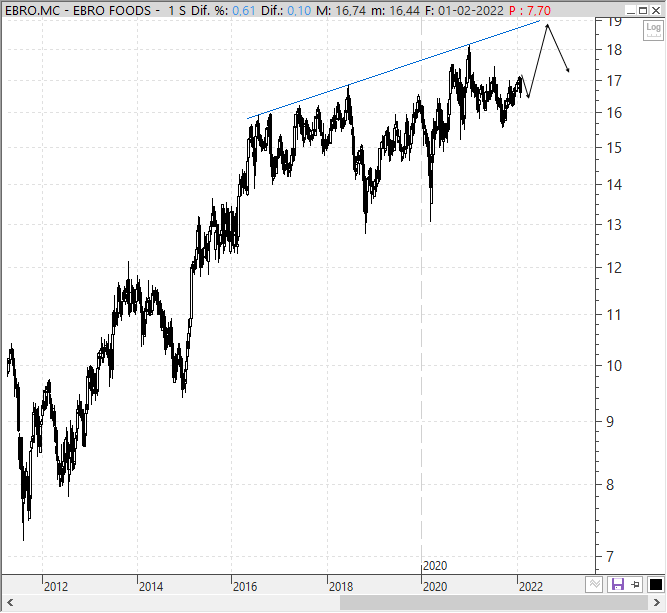Click the horizontal scrollbar thumb
Viewport: 667px width, 613px height.
pos(494,602)
